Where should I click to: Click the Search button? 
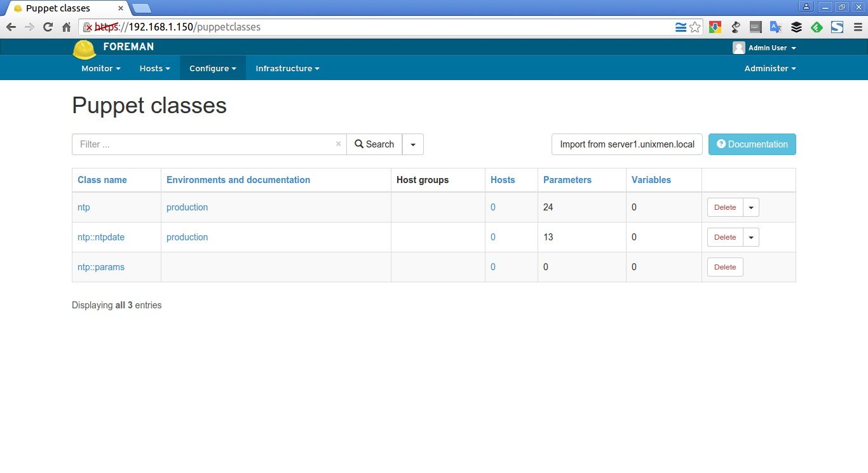click(374, 144)
